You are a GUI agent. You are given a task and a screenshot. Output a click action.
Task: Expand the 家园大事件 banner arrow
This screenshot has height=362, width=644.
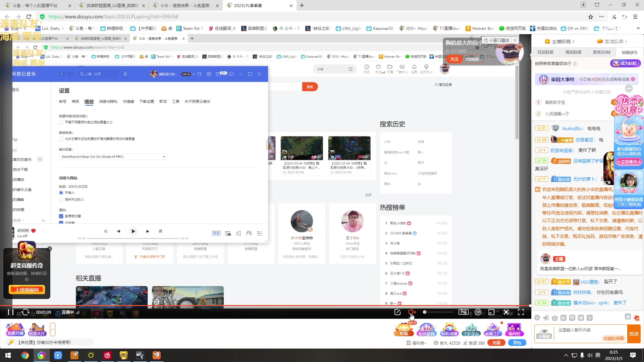633,79
